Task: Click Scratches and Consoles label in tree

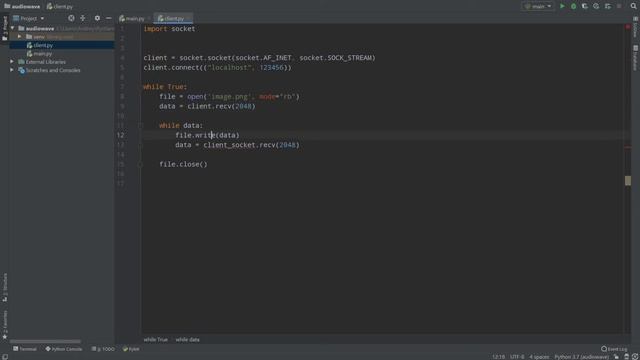Action: pyautogui.click(x=53, y=70)
